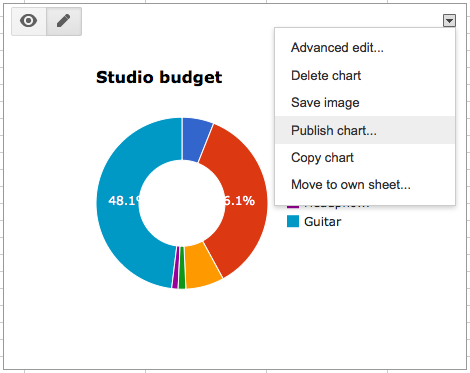The width and height of the screenshot is (470, 373).
Task: Click the blue donut slice at top
Action: pos(195,139)
